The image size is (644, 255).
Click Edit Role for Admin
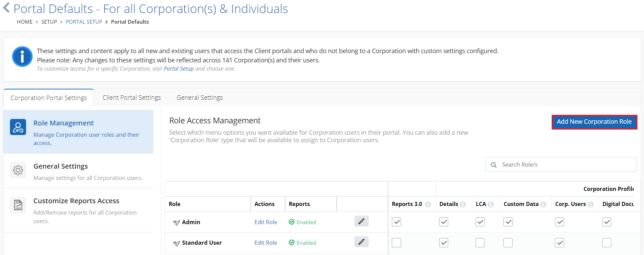[266, 222]
